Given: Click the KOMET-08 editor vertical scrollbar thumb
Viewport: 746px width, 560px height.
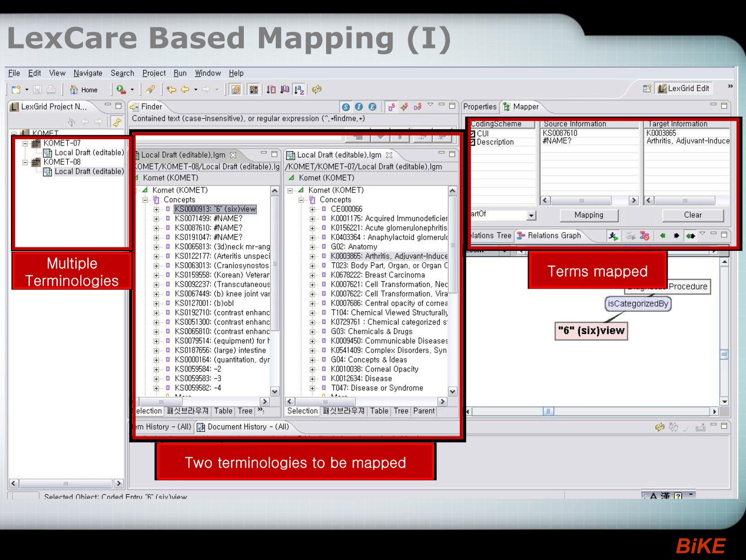Looking at the screenshot, I should click(275, 263).
